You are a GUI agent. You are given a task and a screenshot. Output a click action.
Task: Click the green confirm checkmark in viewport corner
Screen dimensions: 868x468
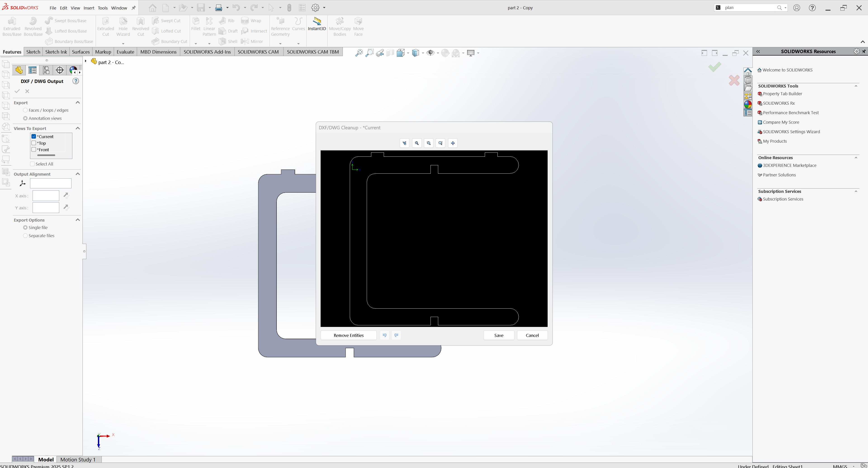click(714, 67)
